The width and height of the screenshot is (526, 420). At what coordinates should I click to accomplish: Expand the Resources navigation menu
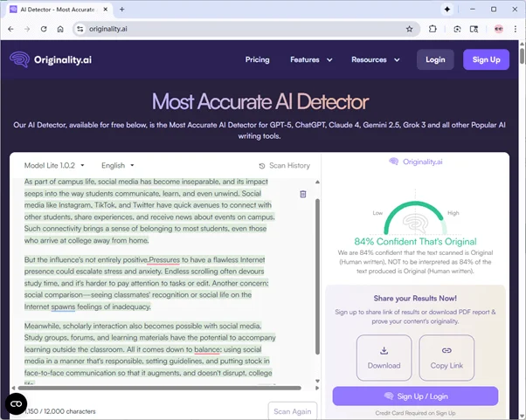coord(376,60)
